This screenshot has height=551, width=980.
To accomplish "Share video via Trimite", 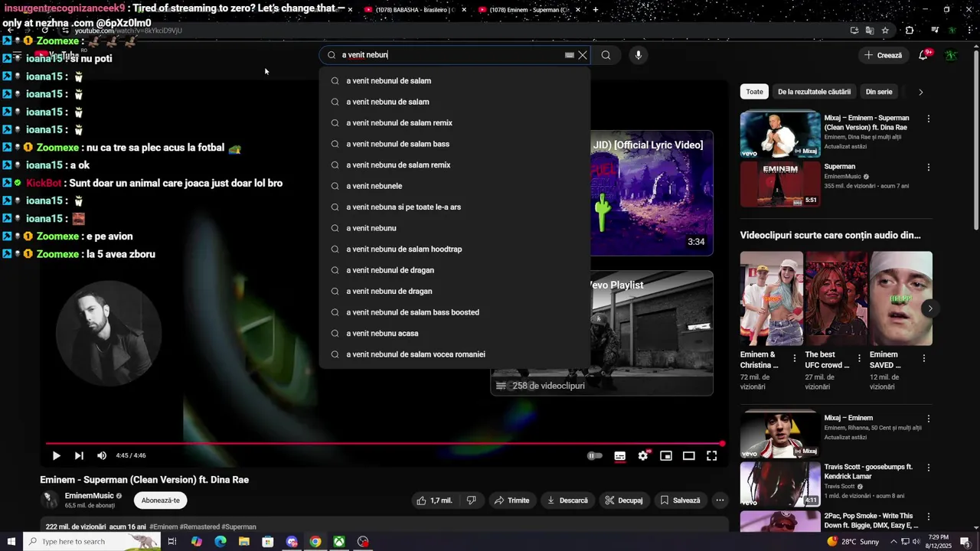I will pyautogui.click(x=511, y=500).
